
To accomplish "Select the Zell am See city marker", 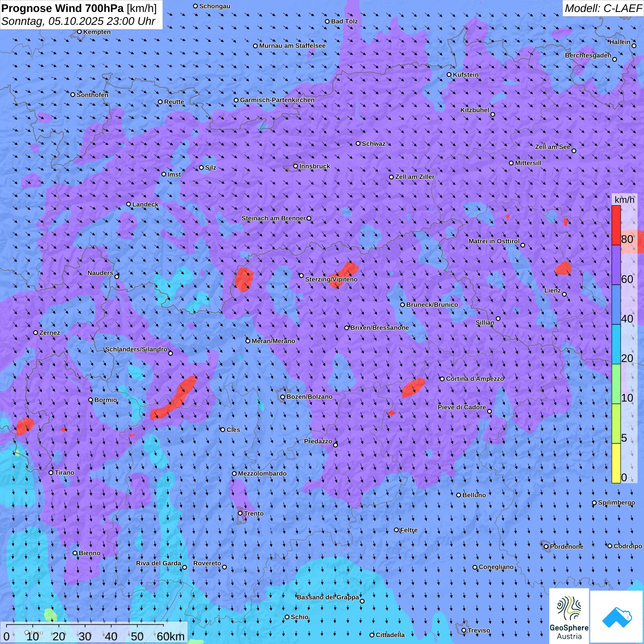I will coord(574,150).
